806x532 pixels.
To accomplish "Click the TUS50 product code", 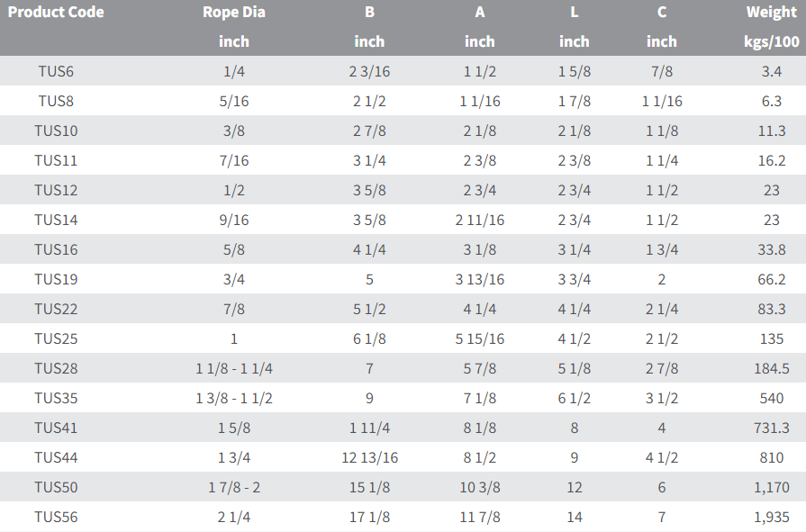I will [x=56, y=488].
